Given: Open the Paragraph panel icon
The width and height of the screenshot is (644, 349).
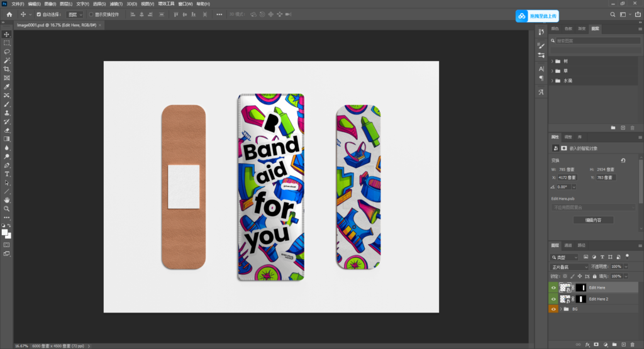Looking at the screenshot, I should pyautogui.click(x=541, y=78).
